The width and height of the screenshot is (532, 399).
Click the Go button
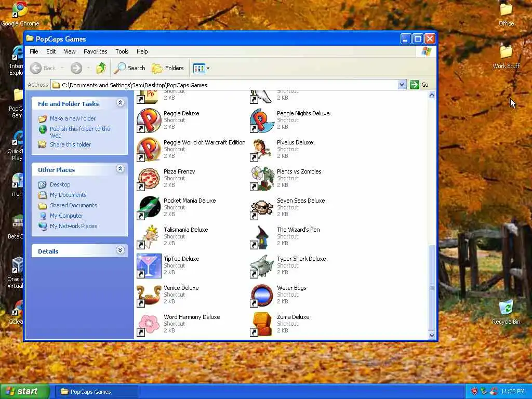pos(419,85)
